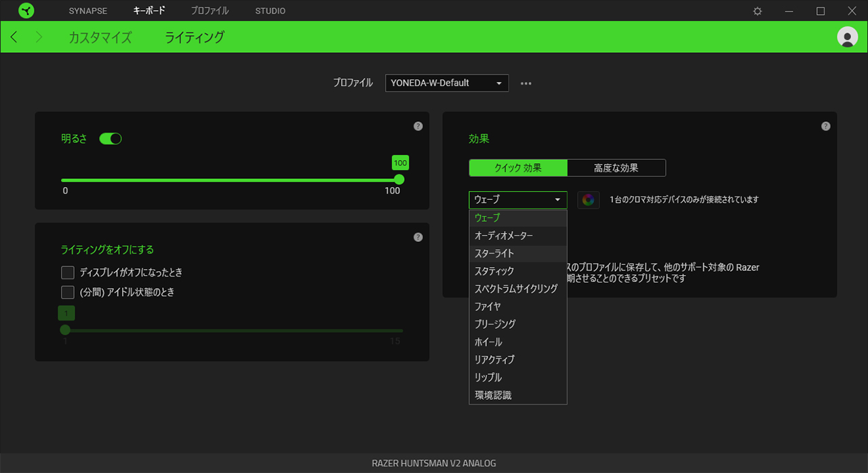
Task: Select スターライト effect
Action: tap(518, 253)
